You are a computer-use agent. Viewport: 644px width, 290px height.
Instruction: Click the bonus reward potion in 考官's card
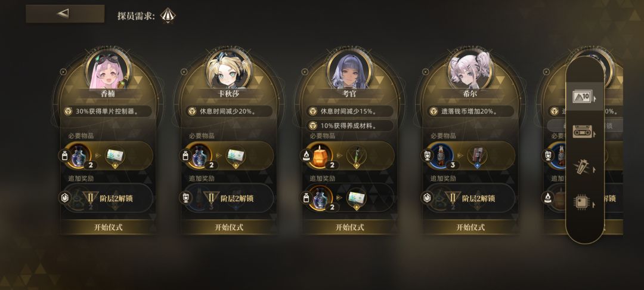320,198
